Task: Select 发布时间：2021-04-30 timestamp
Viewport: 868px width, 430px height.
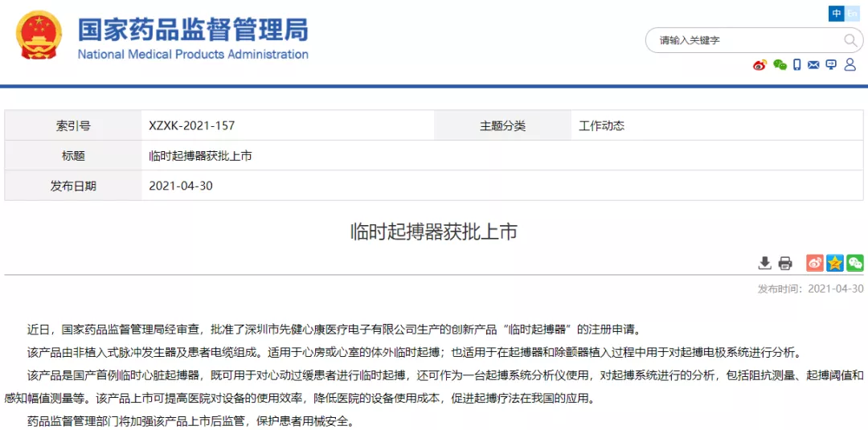Action: pyautogui.click(x=810, y=289)
